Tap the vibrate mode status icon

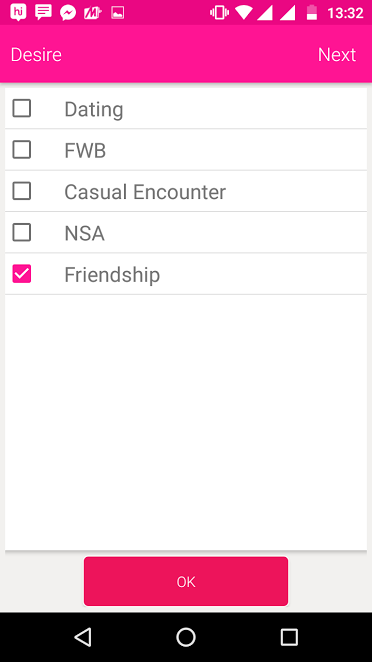219,13
